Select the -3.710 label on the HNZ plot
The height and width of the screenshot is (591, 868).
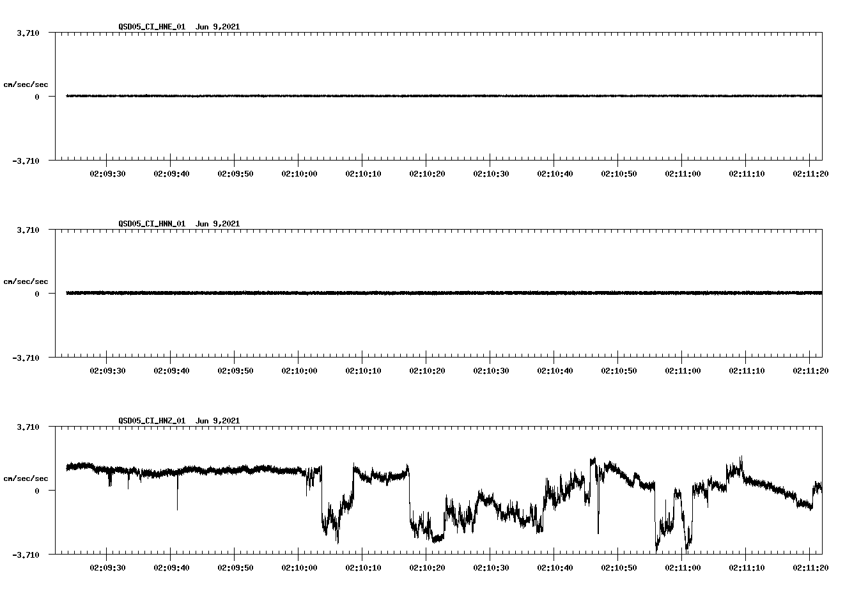click(x=26, y=555)
